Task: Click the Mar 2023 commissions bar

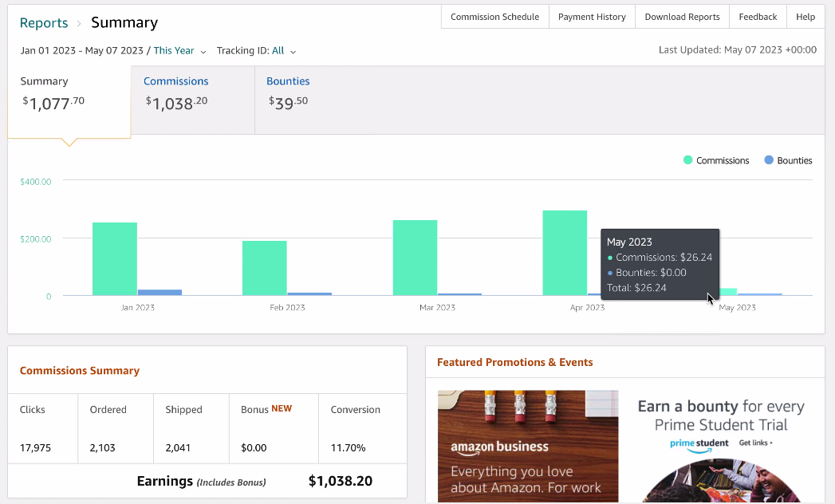Action: (415, 258)
